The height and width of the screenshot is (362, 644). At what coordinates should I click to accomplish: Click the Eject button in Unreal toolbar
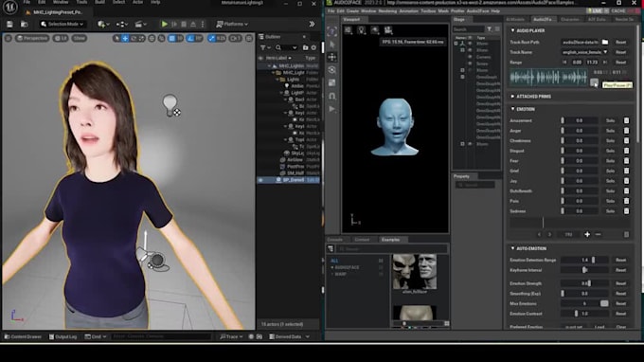pyautogui.click(x=193, y=25)
